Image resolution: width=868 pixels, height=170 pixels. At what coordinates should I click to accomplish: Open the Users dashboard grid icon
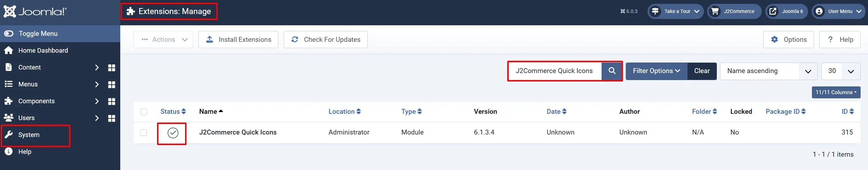click(x=111, y=118)
